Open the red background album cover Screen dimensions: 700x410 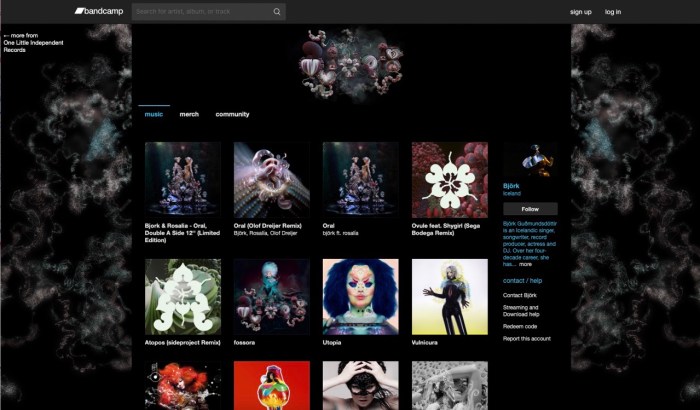click(x=271, y=385)
